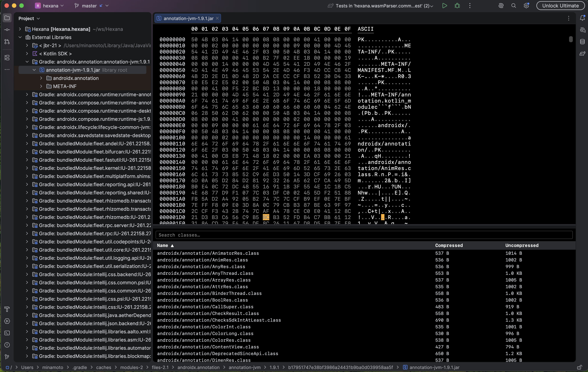Open the Gradle elephant tool window
Screen dimensions: 588x372
pyautogui.click(x=582, y=54)
